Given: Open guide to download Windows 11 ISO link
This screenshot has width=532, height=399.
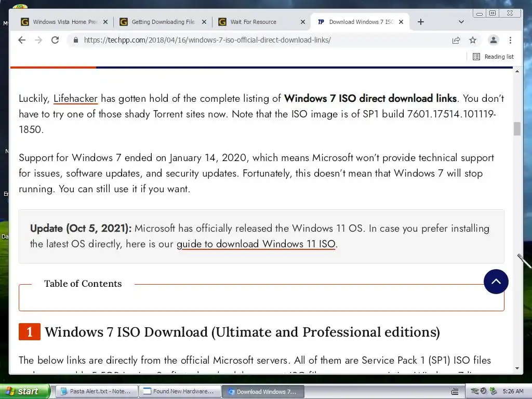Looking at the screenshot, I should [256, 244].
